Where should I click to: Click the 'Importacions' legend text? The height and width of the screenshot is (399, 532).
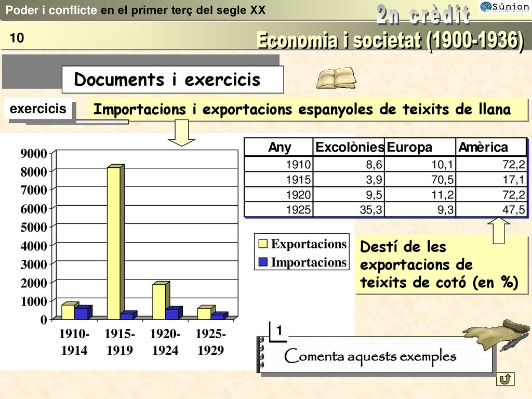pyautogui.click(x=309, y=262)
